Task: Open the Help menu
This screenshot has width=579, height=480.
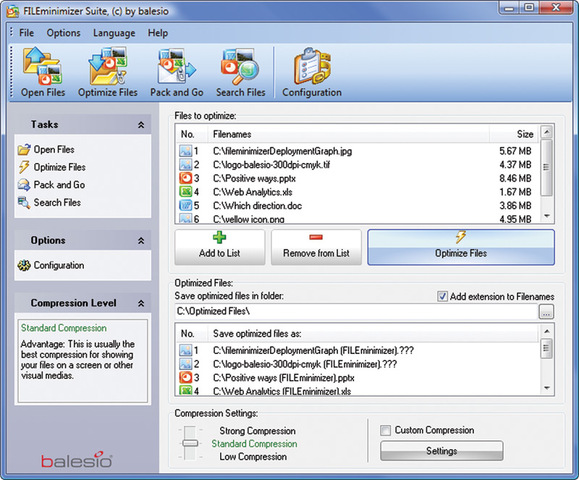Action: (x=158, y=33)
